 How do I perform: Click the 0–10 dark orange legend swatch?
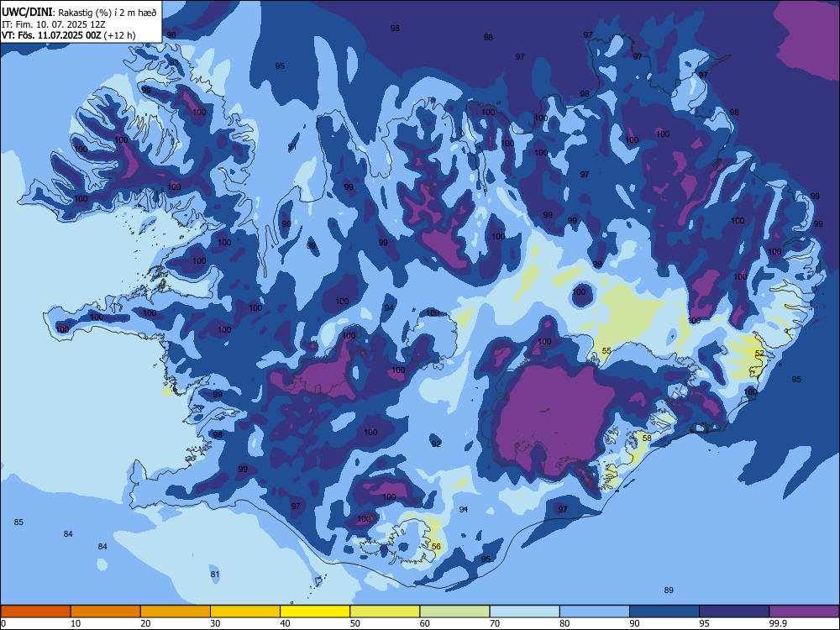click(35, 612)
